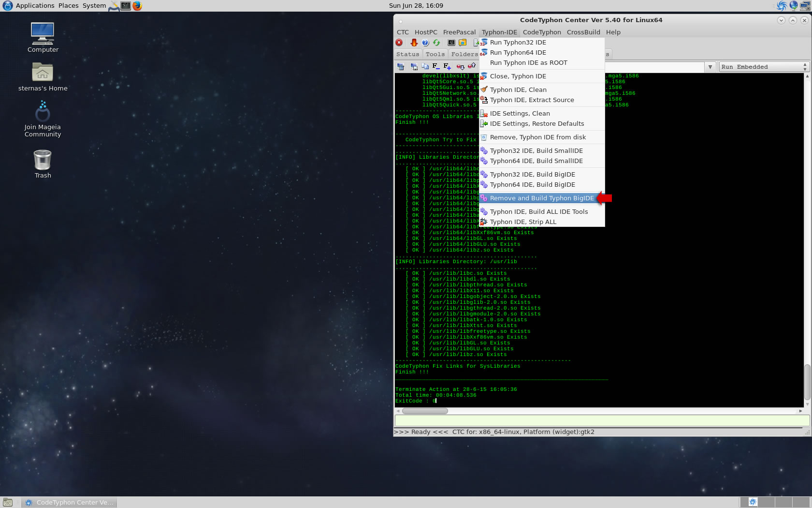Open the FreePascal menu

[x=459, y=32]
